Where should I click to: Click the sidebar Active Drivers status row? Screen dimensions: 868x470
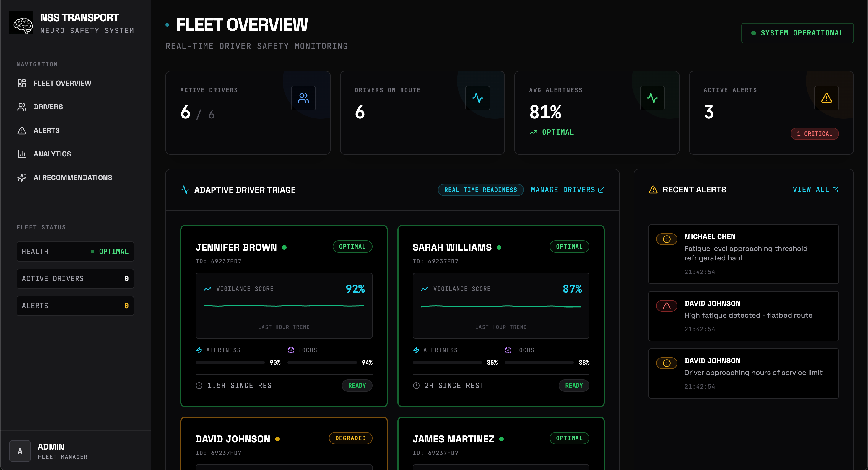pos(75,278)
